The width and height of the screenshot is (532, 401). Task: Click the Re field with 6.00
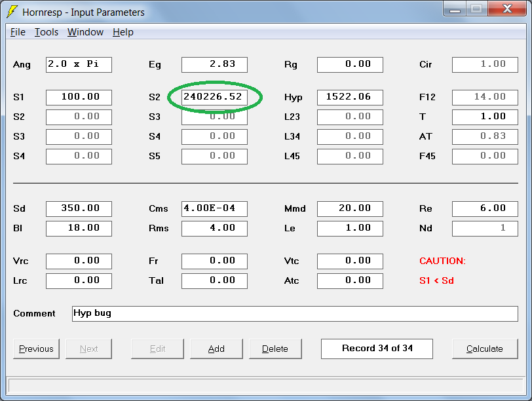485,208
